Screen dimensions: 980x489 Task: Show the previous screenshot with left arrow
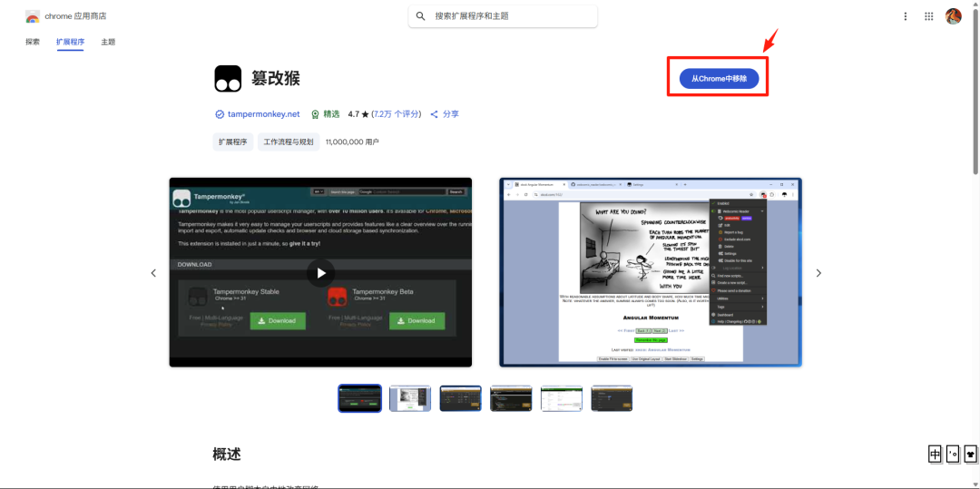coord(153,273)
